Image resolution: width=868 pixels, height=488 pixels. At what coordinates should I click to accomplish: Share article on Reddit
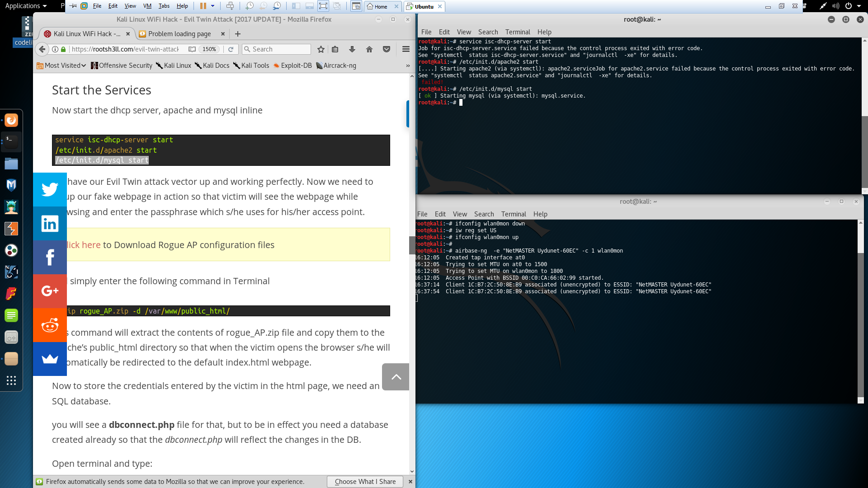[50, 325]
